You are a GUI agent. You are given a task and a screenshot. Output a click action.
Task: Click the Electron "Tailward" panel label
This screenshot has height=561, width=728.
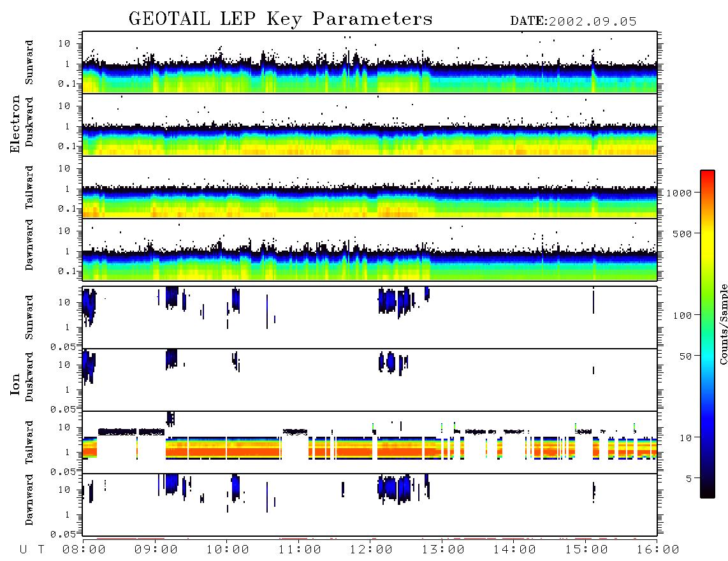[x=29, y=187]
